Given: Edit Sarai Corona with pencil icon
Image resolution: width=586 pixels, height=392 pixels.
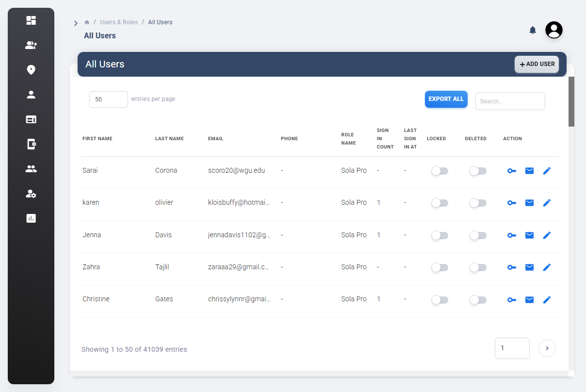Looking at the screenshot, I should tap(547, 171).
